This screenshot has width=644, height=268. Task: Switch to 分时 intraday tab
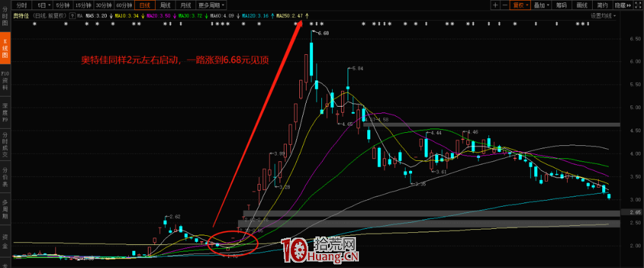21,5
